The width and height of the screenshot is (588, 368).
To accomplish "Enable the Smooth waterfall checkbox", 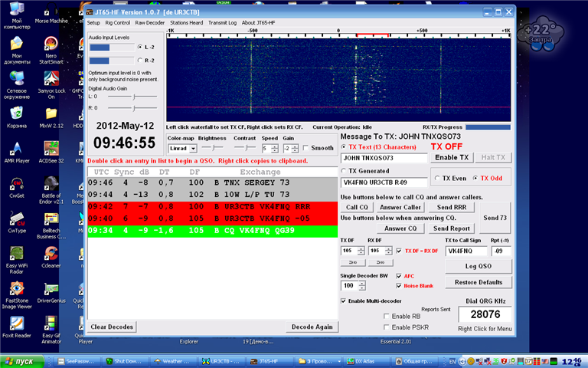I will pos(306,148).
